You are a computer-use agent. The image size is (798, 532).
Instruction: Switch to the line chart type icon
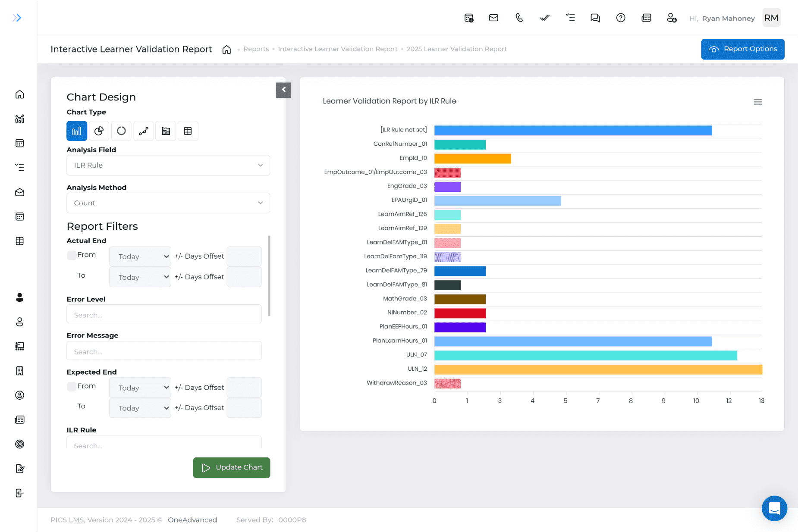point(144,131)
